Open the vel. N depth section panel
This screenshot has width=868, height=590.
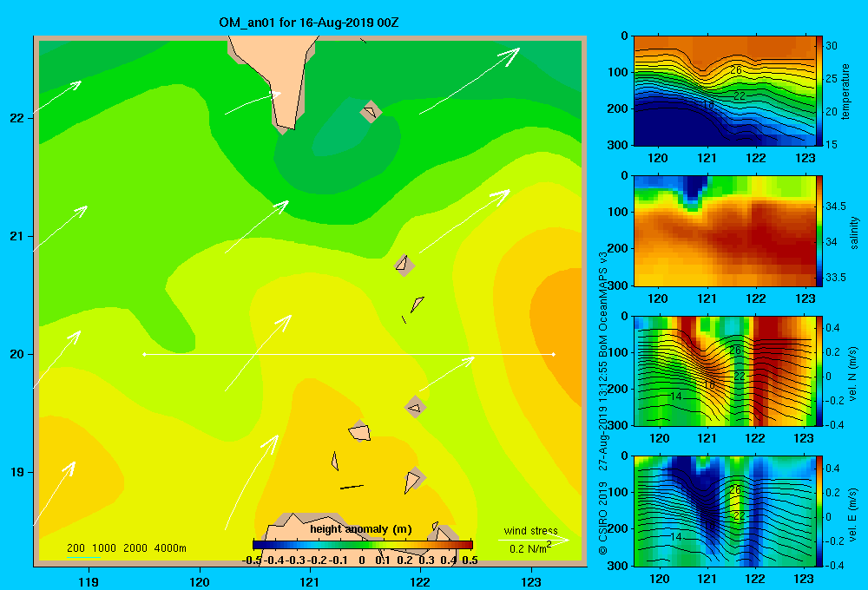[724, 370]
